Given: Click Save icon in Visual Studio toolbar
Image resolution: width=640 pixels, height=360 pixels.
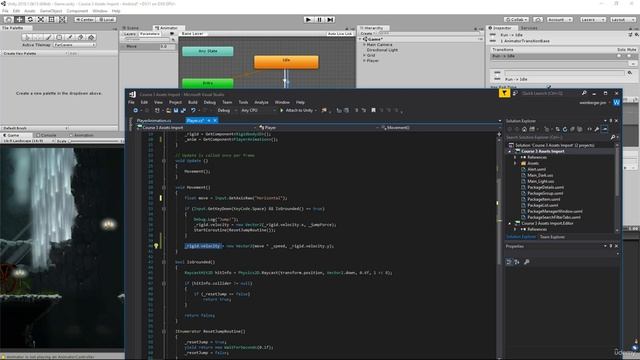Looking at the screenshot, I should (x=176, y=111).
